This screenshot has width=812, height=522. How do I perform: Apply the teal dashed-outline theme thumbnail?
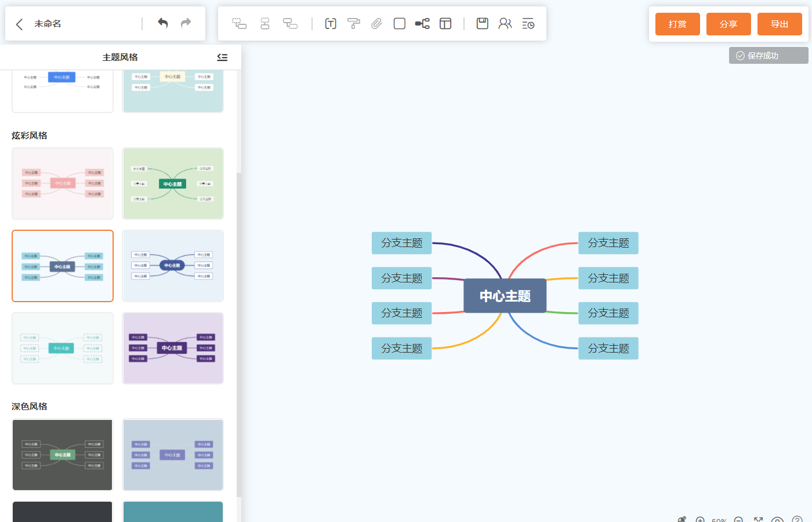pos(63,348)
